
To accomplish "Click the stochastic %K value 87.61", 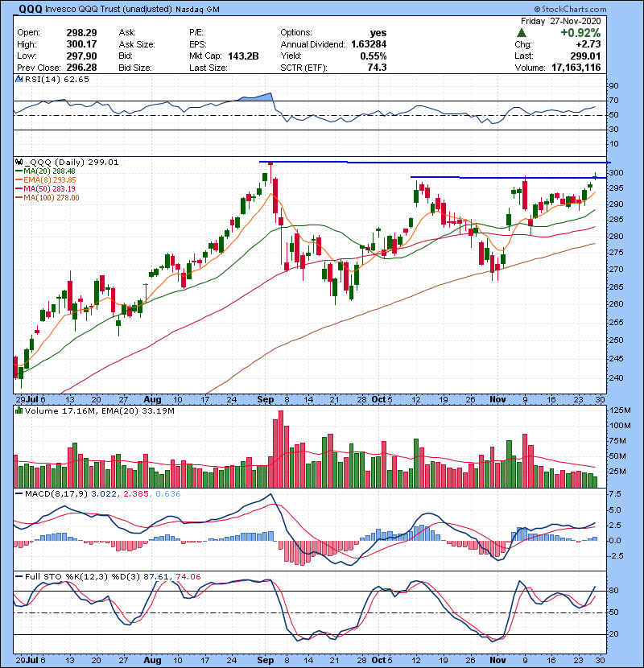I will tap(156, 576).
